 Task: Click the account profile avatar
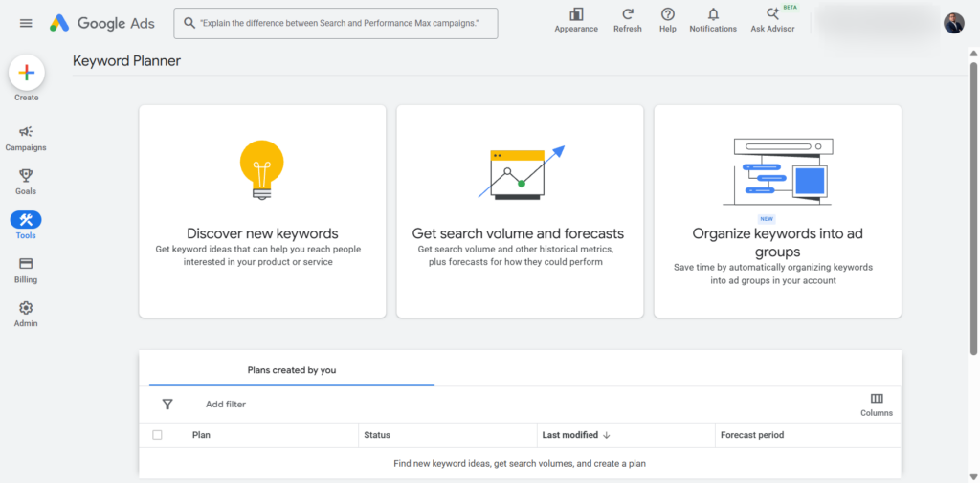(x=954, y=23)
